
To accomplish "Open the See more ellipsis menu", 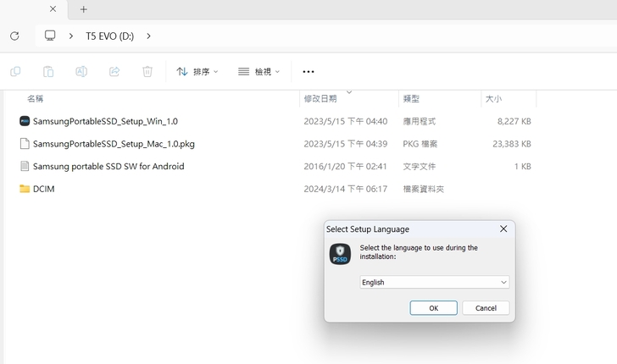I will (308, 72).
